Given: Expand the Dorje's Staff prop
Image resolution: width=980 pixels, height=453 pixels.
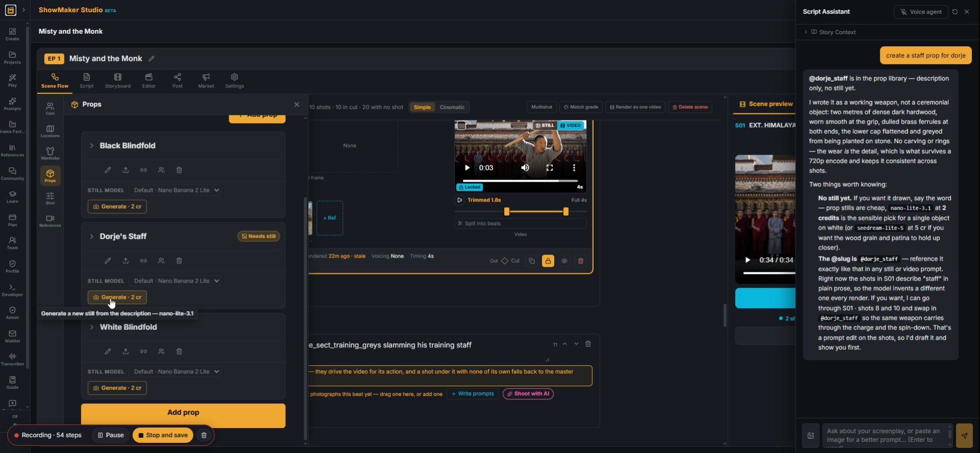Looking at the screenshot, I should (x=92, y=237).
